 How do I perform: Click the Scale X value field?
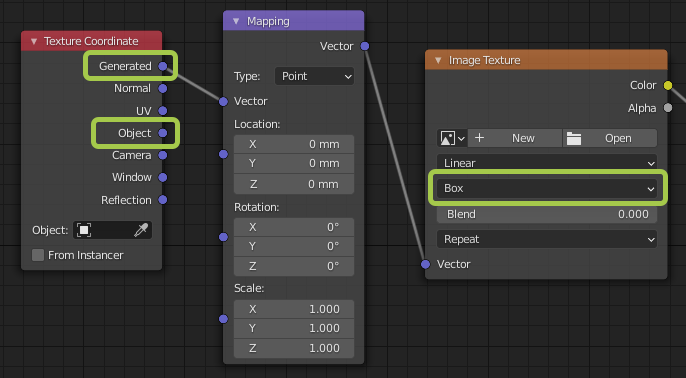[294, 309]
